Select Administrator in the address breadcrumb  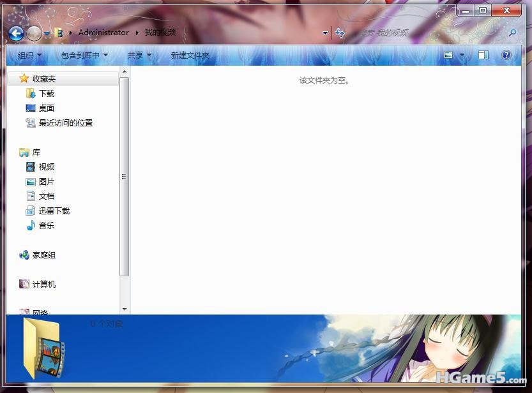(x=103, y=33)
